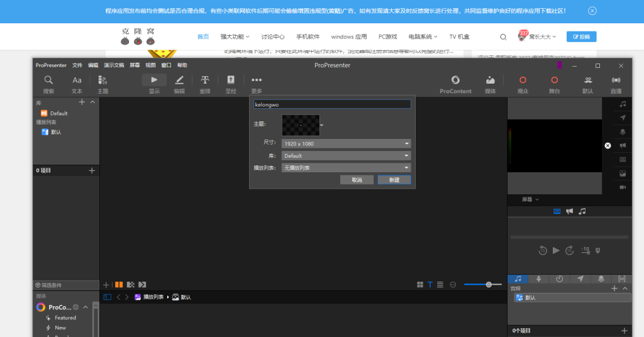Image resolution: width=644 pixels, height=337 pixels.
Task: Open the 屏幕 menu in the menu bar
Action: point(135,65)
